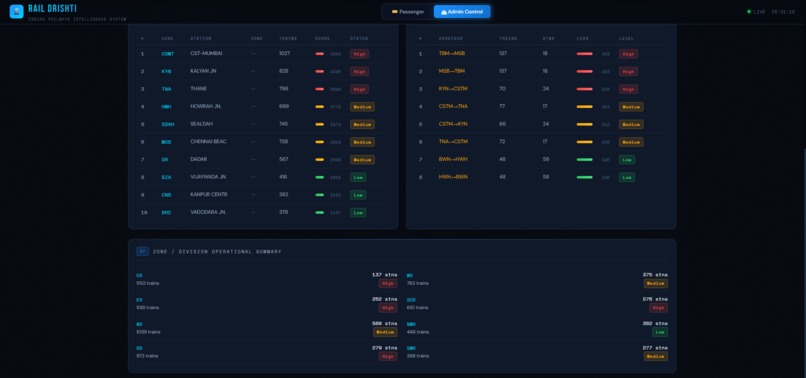Click the Medium badge under 375 stns
The height and width of the screenshot is (378, 806).
tap(656, 283)
